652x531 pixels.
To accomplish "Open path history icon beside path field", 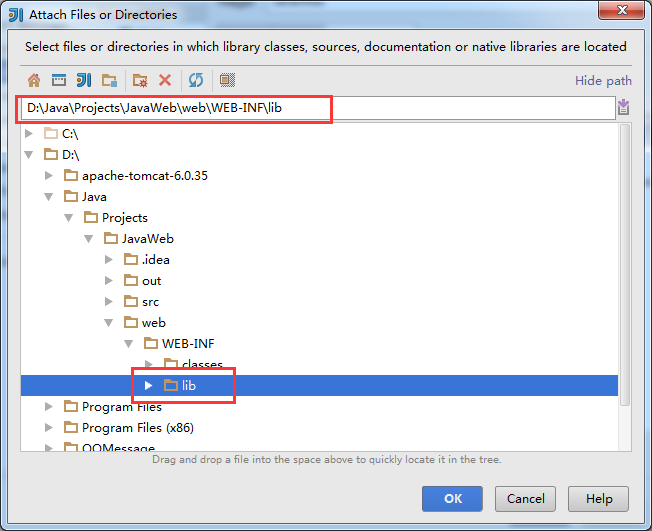I will pyautogui.click(x=623, y=108).
